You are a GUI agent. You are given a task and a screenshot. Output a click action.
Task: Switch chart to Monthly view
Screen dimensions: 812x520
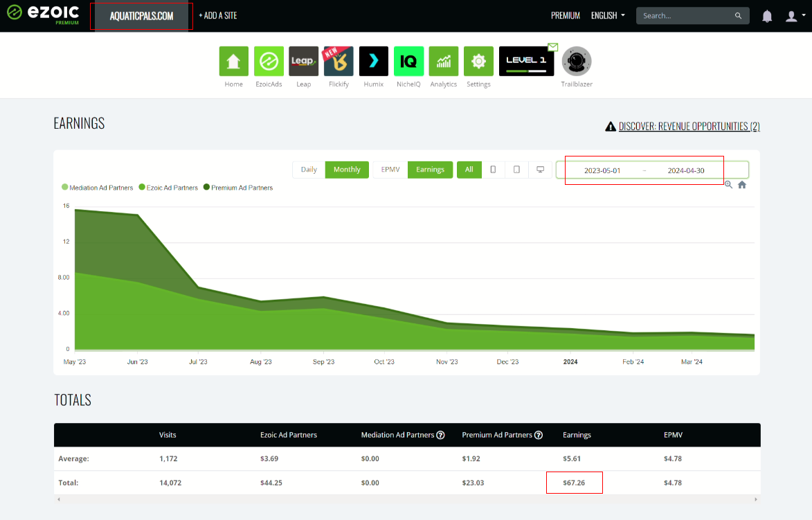[x=347, y=170]
